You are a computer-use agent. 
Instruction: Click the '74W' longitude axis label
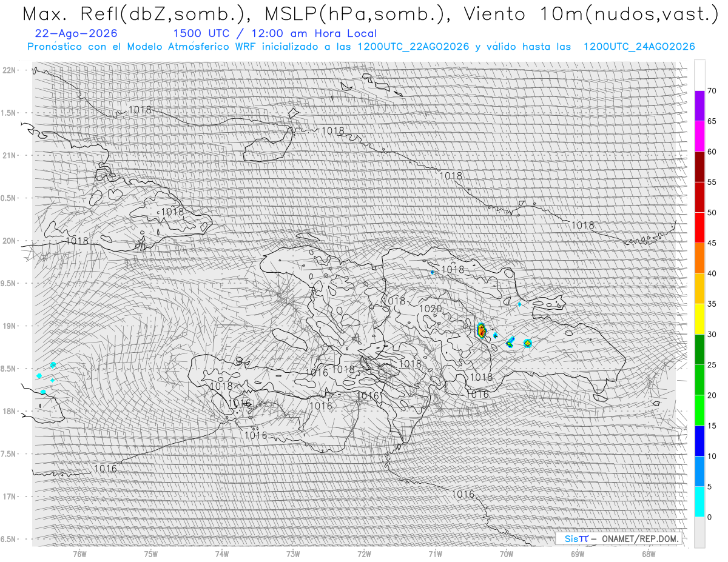(222, 554)
